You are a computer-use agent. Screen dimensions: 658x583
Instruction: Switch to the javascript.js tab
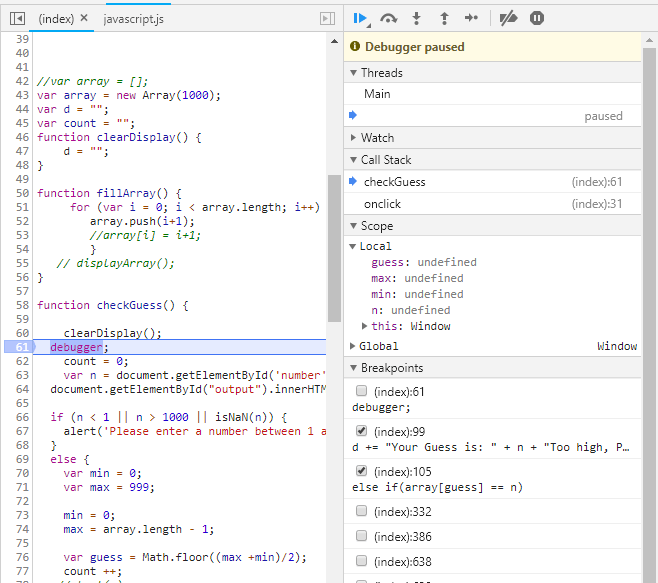pyautogui.click(x=133, y=19)
